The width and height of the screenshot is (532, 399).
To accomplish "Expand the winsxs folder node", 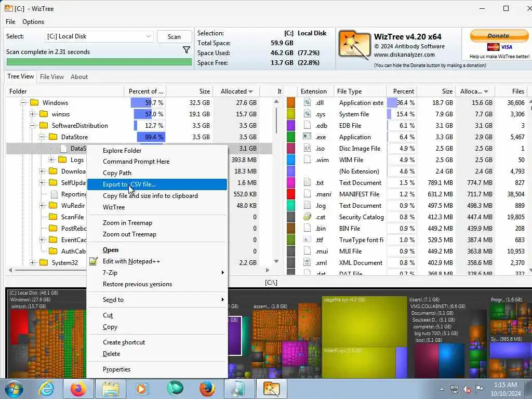I will pyautogui.click(x=33, y=114).
